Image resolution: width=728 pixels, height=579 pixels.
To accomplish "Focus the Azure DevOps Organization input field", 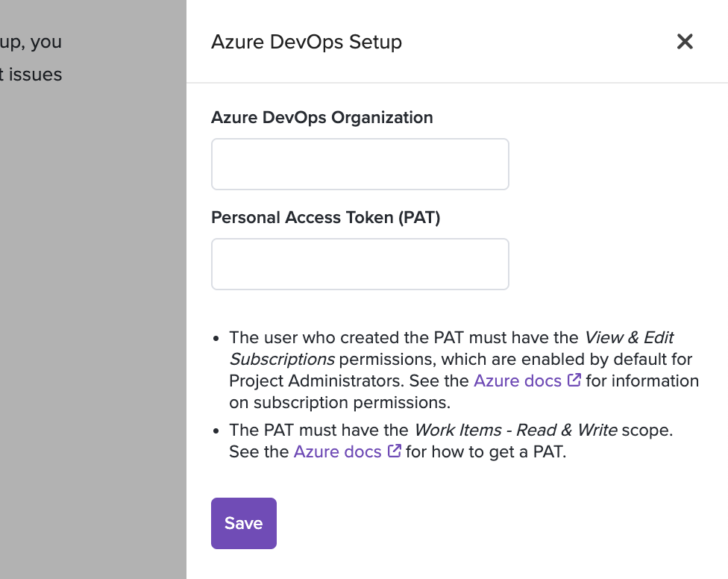I will (360, 164).
